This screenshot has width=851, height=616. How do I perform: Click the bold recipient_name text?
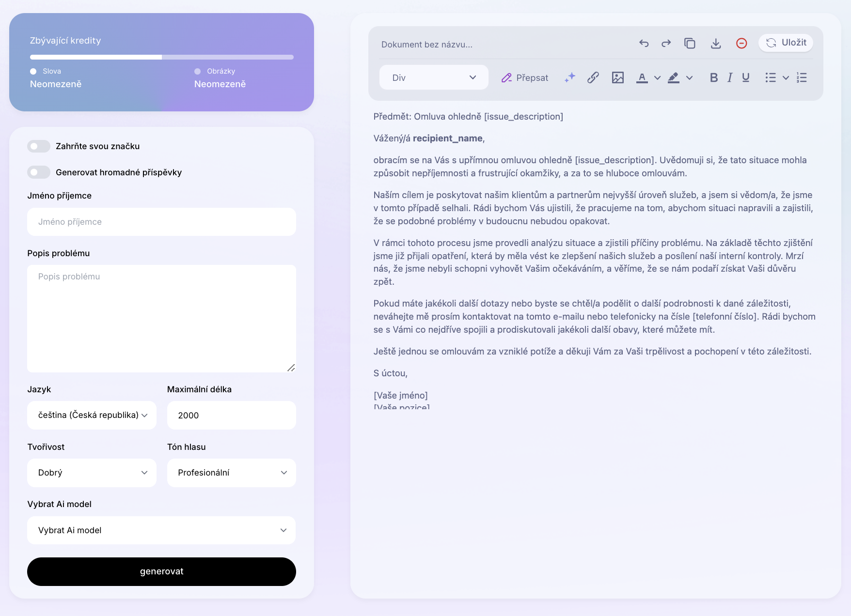pos(448,139)
